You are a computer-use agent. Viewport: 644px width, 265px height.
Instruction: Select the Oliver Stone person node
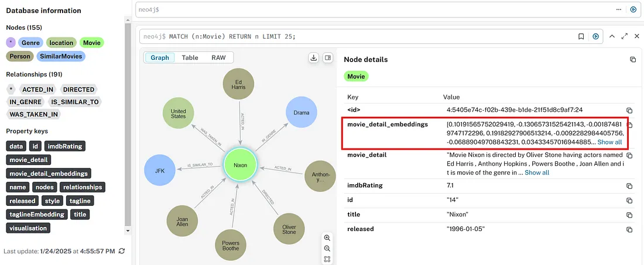tap(289, 229)
